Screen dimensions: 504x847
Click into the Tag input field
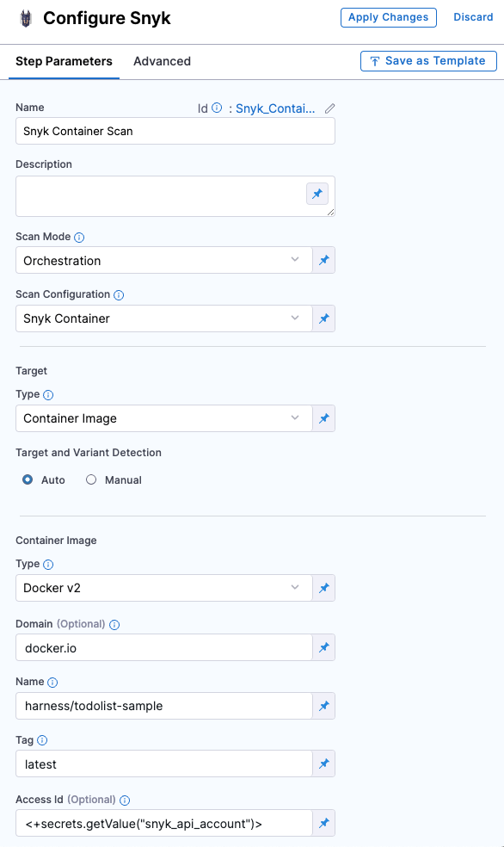(x=164, y=764)
